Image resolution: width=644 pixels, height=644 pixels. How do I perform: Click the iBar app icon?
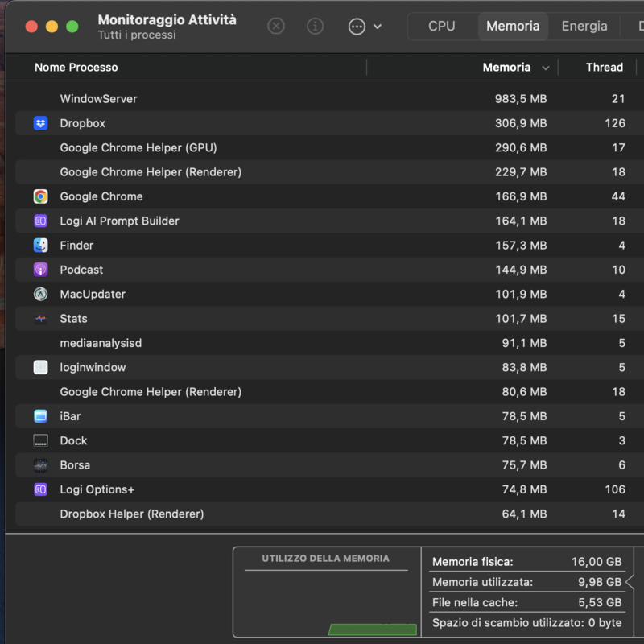point(41,416)
